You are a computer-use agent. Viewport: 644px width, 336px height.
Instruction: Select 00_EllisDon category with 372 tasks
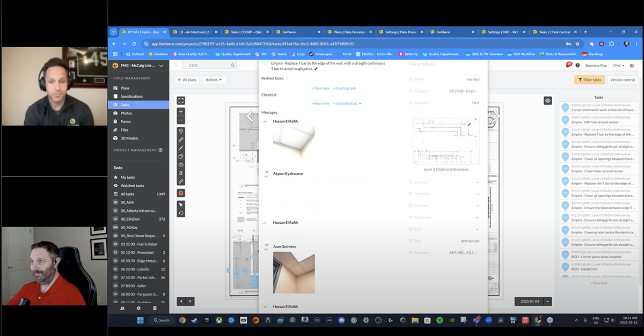pos(138,219)
